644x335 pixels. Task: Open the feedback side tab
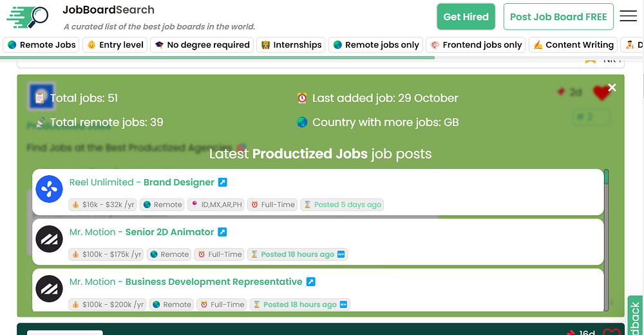[636, 316]
